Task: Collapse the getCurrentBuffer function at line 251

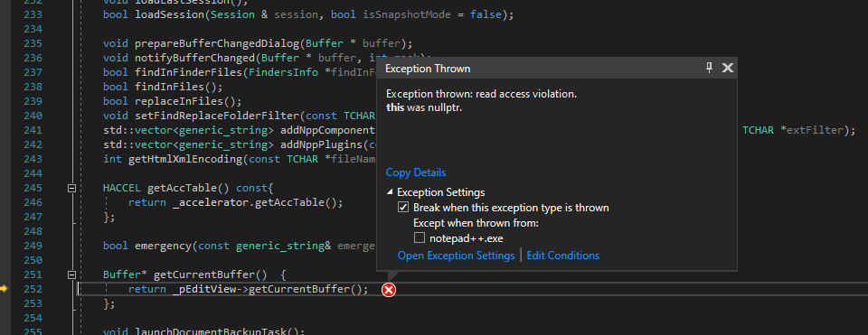Action: pyautogui.click(x=71, y=275)
